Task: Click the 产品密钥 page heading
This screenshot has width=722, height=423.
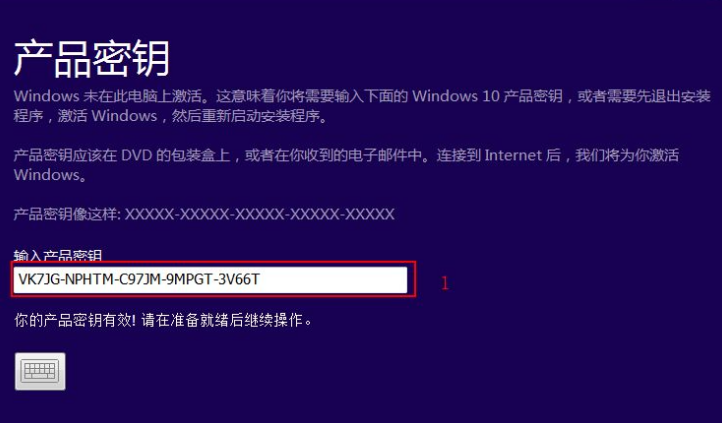Action: pyautogui.click(x=92, y=59)
